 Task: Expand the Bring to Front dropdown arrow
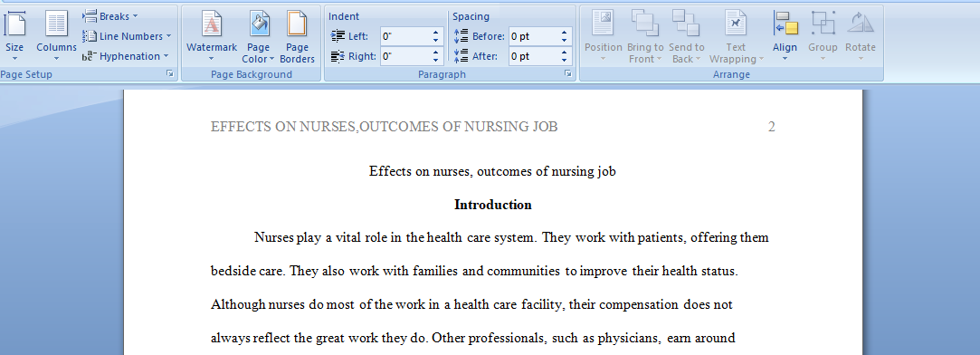[x=659, y=60]
